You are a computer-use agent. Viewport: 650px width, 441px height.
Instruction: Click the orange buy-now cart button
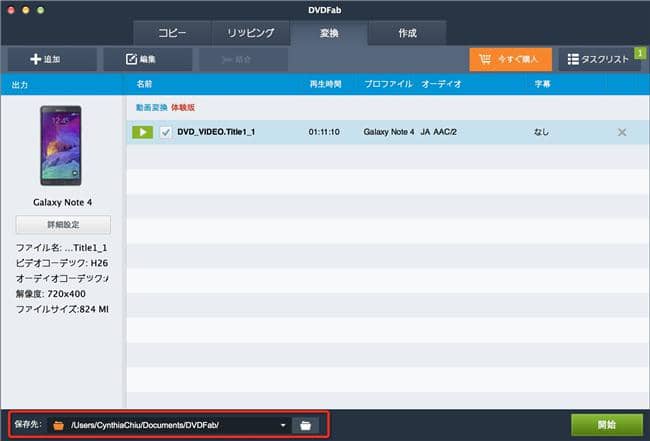(x=510, y=59)
